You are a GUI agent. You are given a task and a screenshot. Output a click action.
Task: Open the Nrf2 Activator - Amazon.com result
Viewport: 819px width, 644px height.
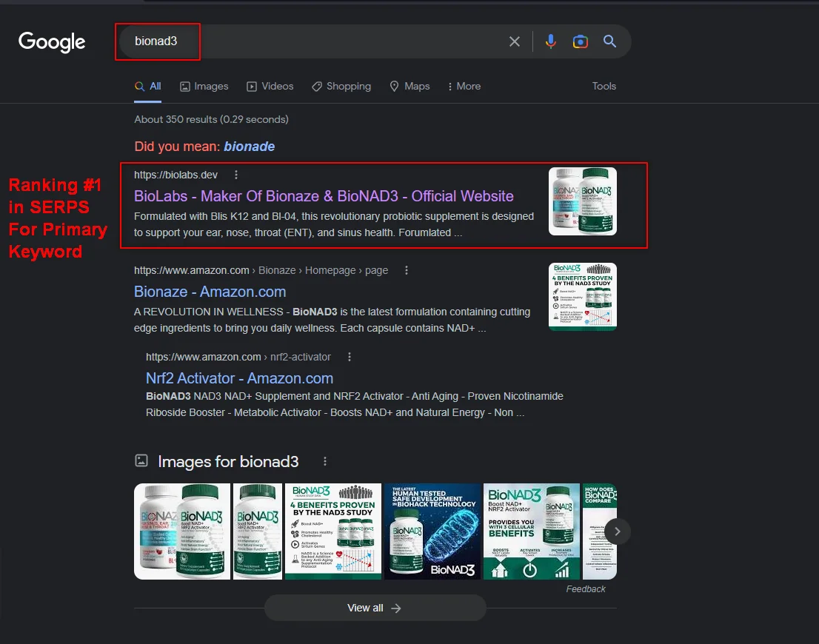pyautogui.click(x=239, y=379)
